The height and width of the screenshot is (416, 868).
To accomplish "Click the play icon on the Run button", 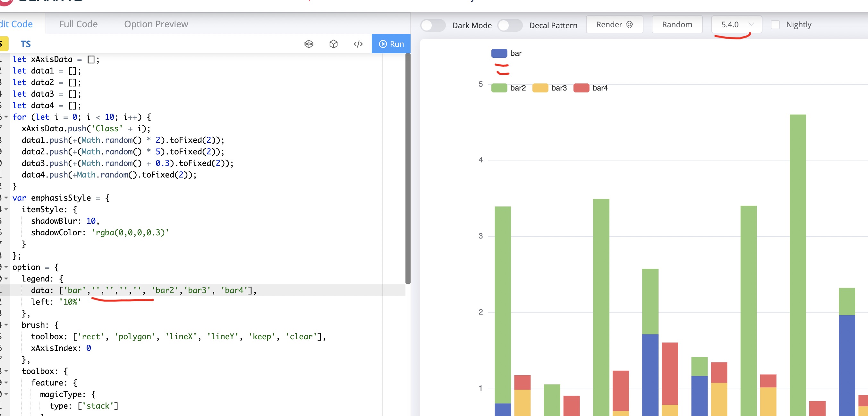I will pyautogui.click(x=382, y=44).
